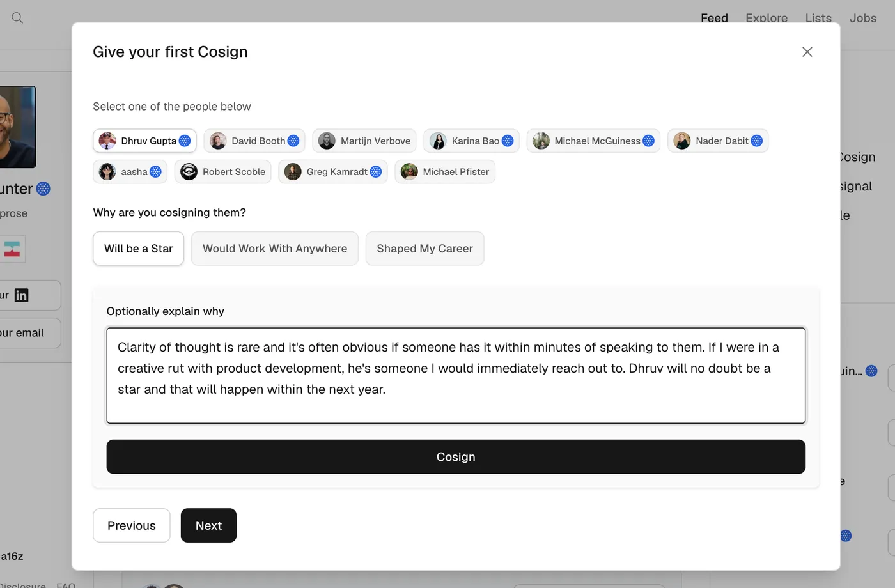Pick the Shaped My Career reason
Viewport: 895px width, 588px height.
click(x=425, y=249)
